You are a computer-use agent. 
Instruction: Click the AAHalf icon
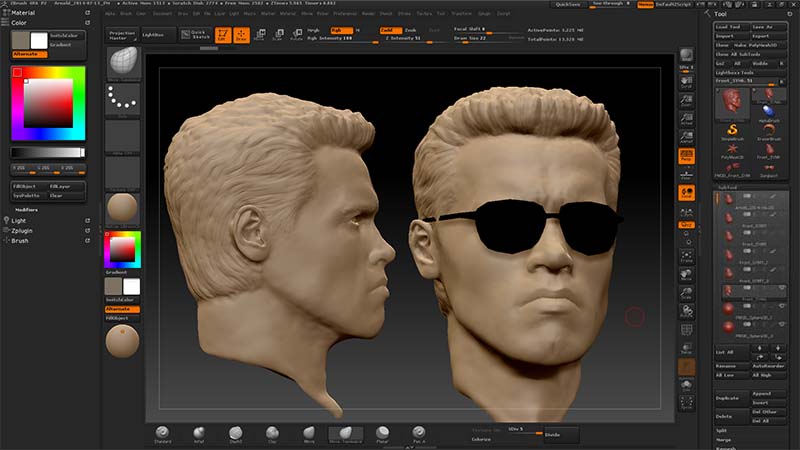pos(686,137)
